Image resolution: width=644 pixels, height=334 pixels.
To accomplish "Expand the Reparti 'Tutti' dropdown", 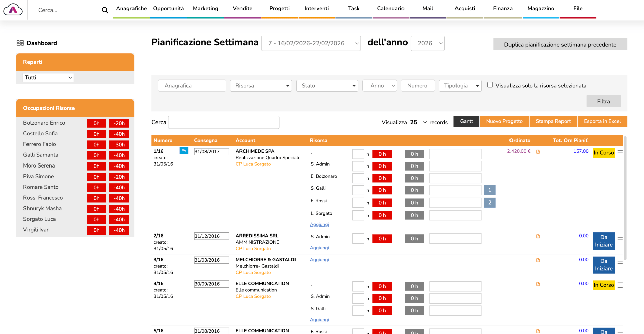I will tap(48, 77).
